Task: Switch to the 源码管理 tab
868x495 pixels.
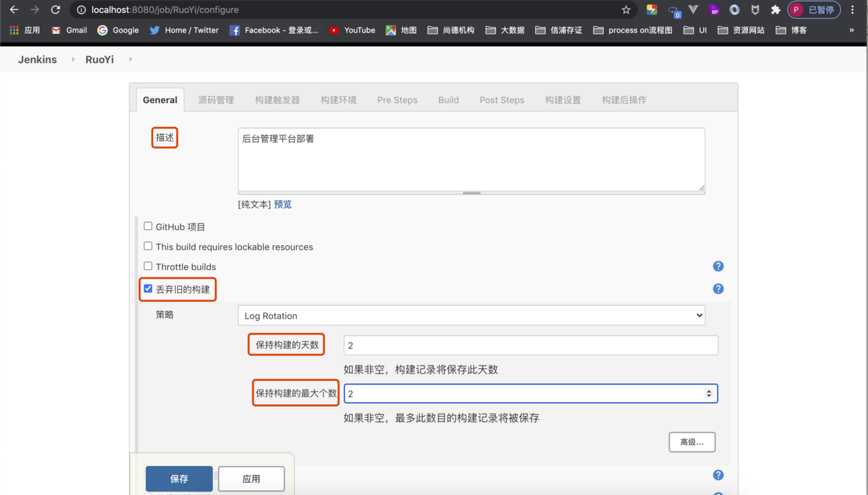Action: [216, 100]
